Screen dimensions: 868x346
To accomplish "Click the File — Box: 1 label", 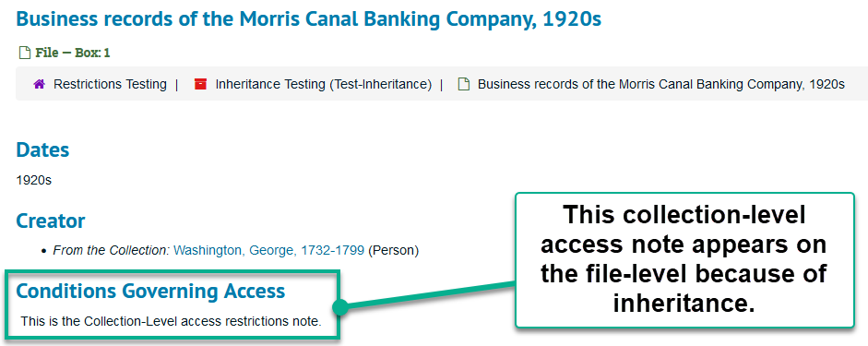I will point(73,54).
